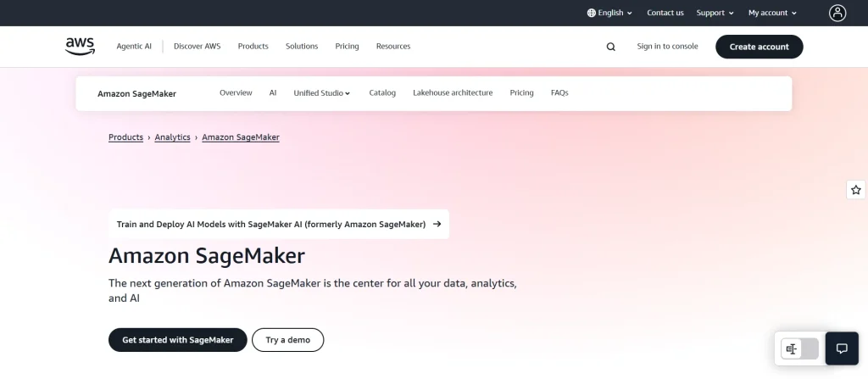This screenshot has width=868, height=379.
Task: Open the Resources menu
Action: pos(393,47)
